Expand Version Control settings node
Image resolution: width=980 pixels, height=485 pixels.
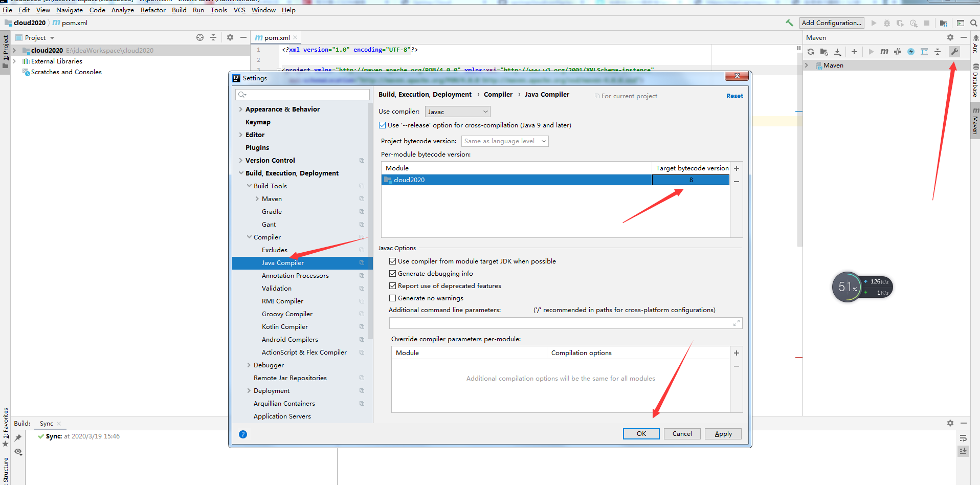(x=240, y=161)
